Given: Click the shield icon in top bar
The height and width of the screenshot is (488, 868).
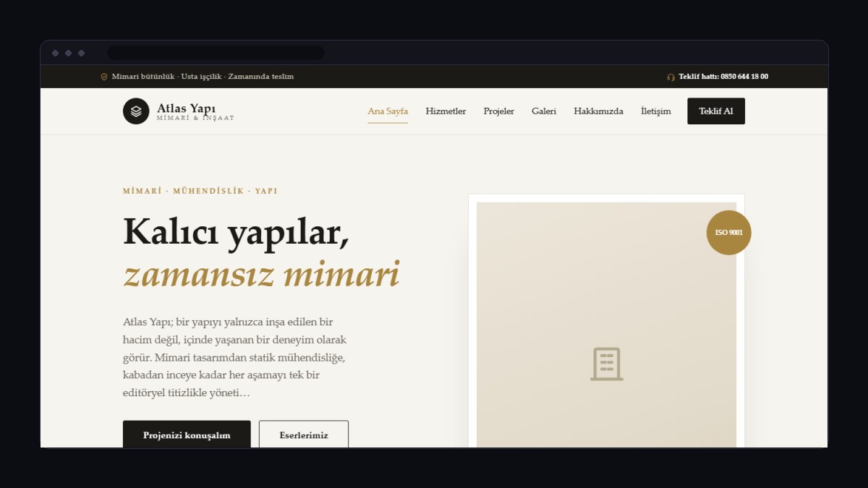Looking at the screenshot, I should pyautogui.click(x=104, y=77).
